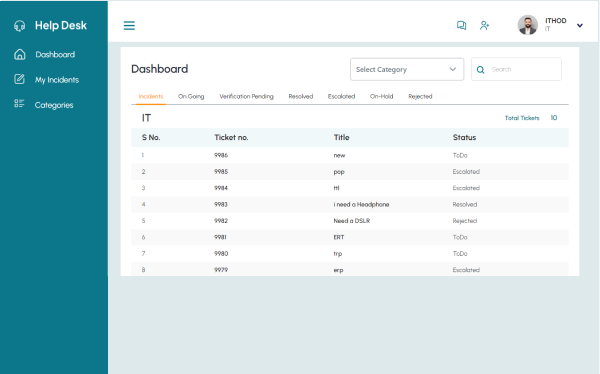Click the title 'erp'
This screenshot has height=374, width=600.
(x=338, y=270)
